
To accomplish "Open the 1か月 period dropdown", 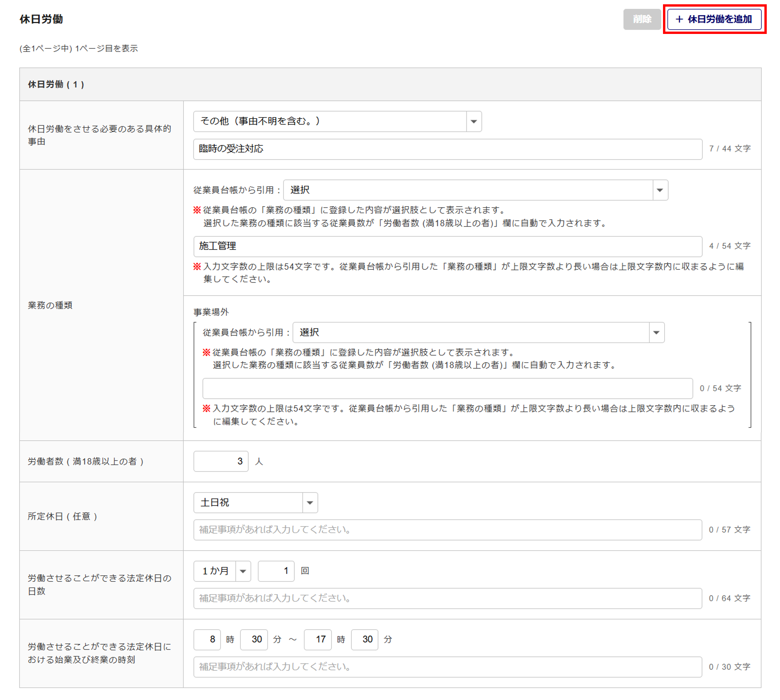I will point(222,571).
